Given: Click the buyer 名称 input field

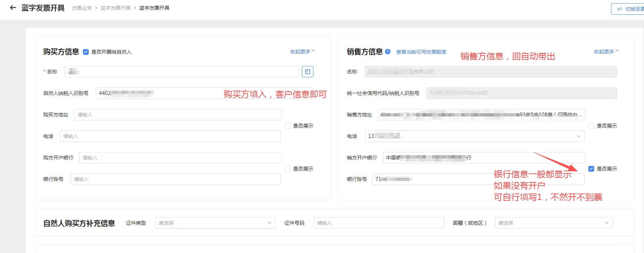Looking at the screenshot, I should (182, 72).
